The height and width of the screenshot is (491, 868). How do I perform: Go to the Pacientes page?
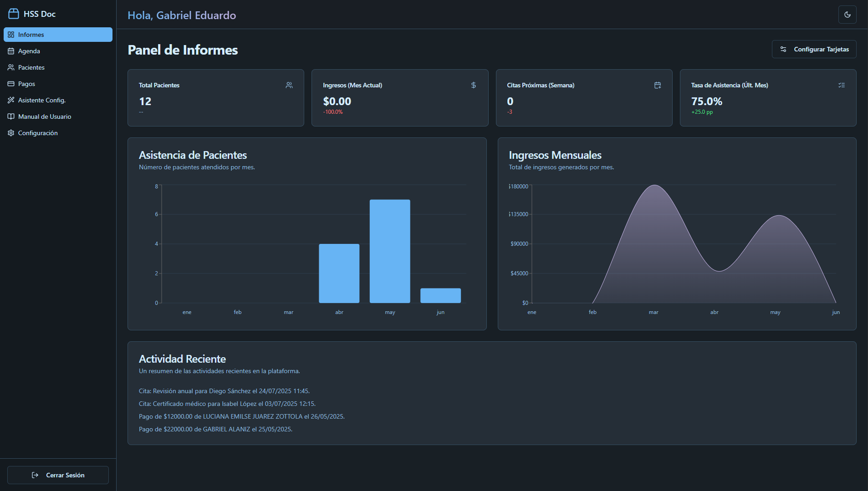pyautogui.click(x=31, y=67)
